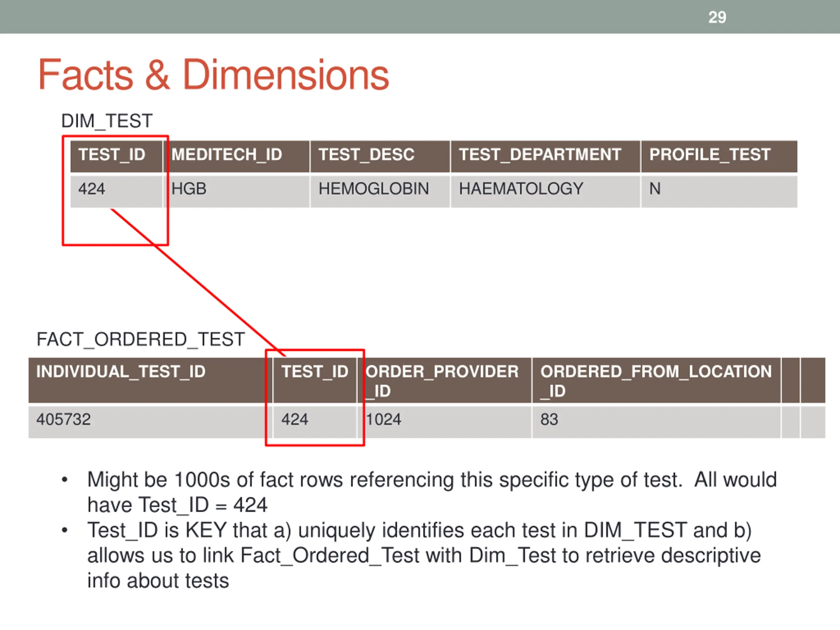Select the TEST_ID header in DIM_TEST

coord(116,156)
